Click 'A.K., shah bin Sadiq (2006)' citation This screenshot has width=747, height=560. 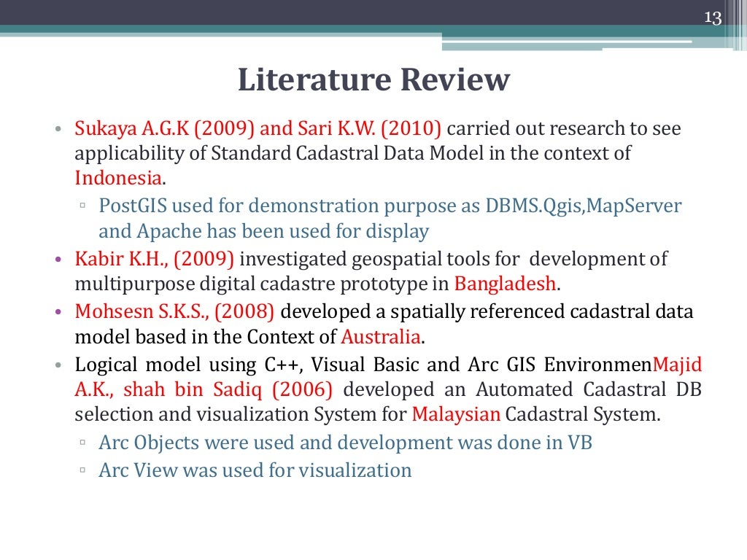[204, 389]
